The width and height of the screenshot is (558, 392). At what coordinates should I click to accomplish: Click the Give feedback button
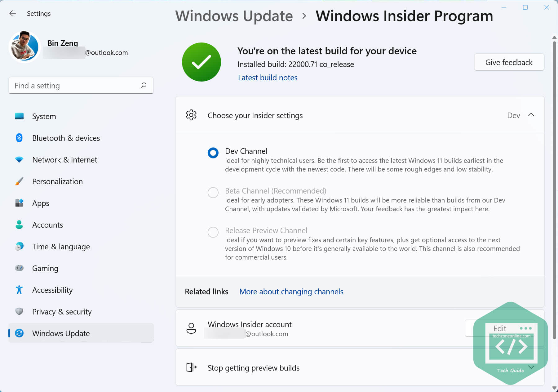[x=509, y=62]
